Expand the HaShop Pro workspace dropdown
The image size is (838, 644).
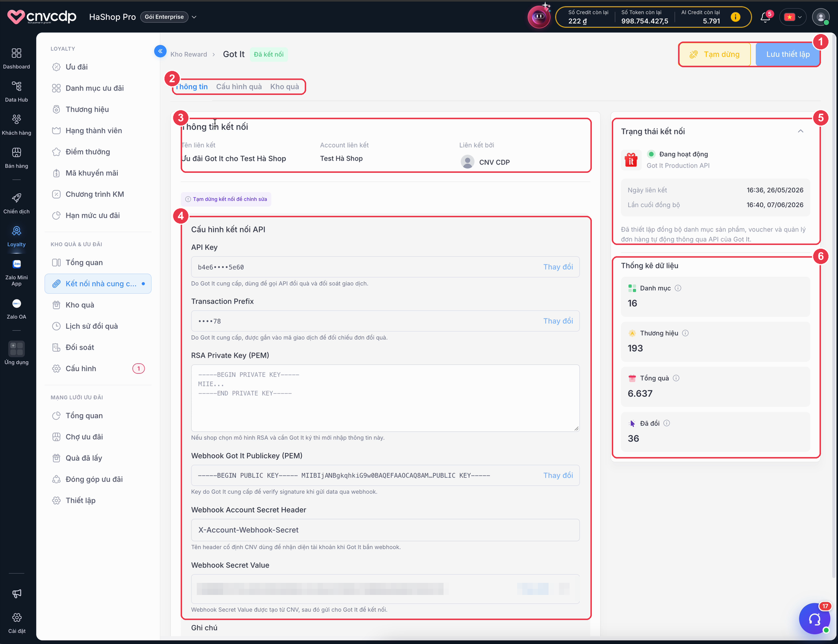click(194, 17)
